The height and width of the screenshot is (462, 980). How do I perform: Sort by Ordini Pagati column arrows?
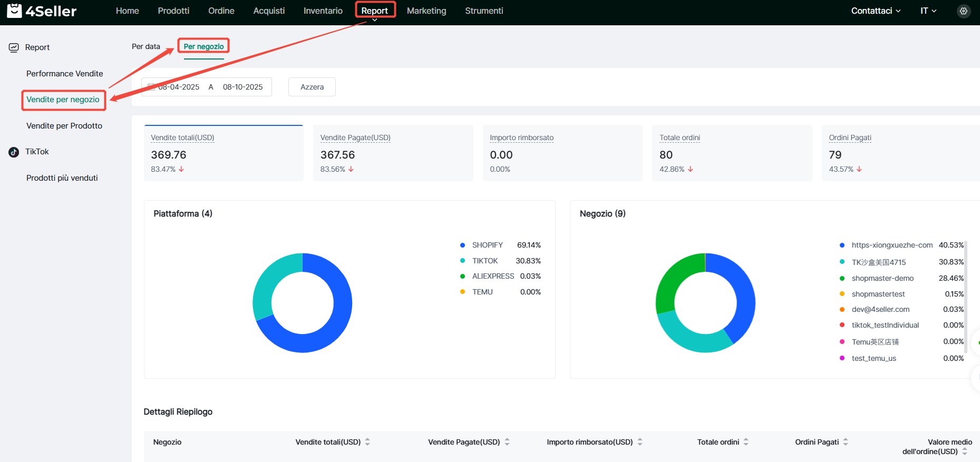845,442
